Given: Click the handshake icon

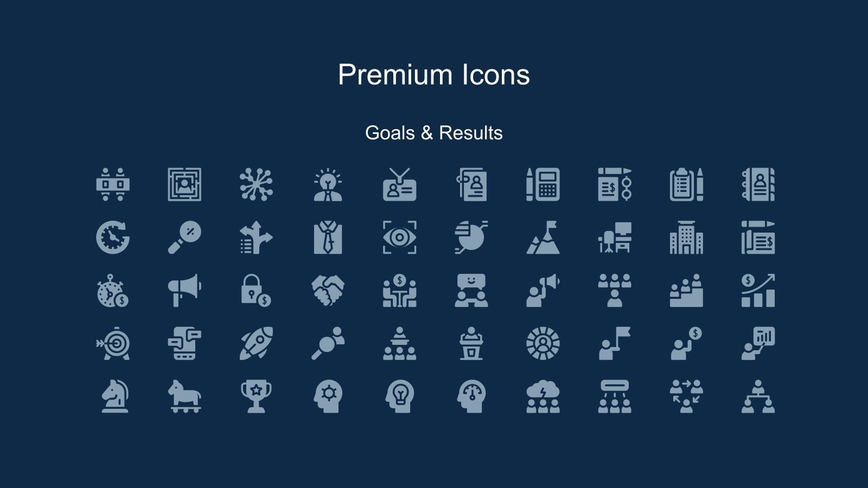Looking at the screenshot, I should click(328, 290).
